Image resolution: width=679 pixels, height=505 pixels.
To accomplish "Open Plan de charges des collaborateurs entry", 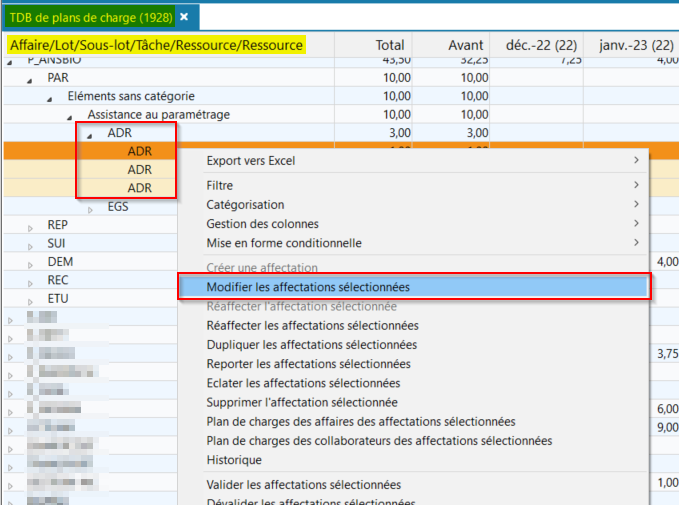I will [x=413, y=440].
